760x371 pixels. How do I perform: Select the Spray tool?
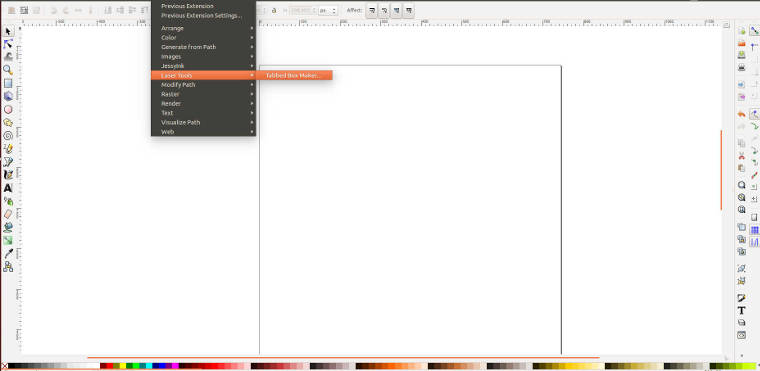coord(8,201)
